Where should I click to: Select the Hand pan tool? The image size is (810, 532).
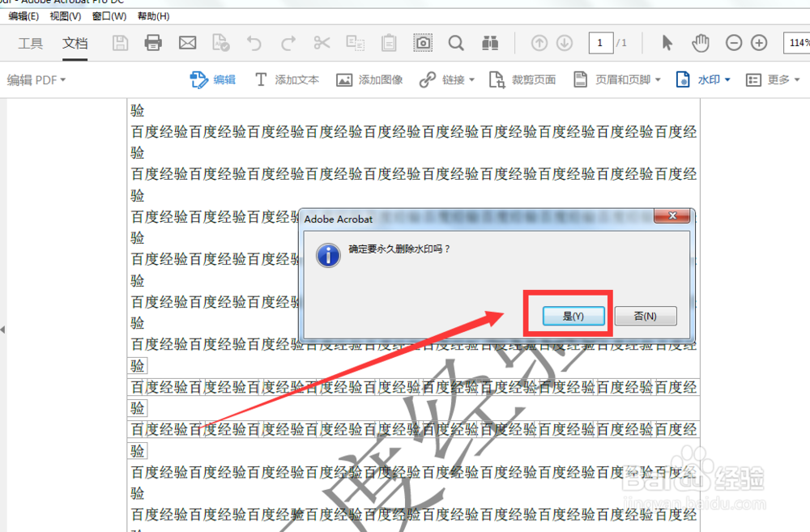(701, 43)
